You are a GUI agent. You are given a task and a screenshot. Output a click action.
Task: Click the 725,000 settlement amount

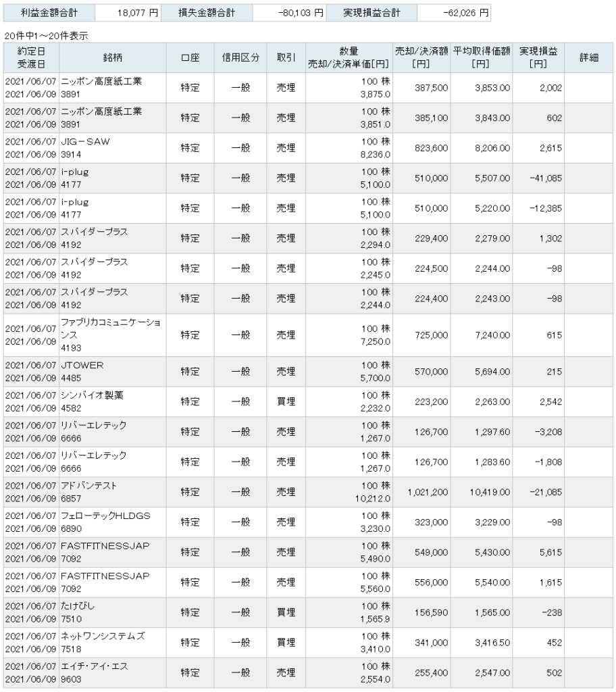coord(431,335)
